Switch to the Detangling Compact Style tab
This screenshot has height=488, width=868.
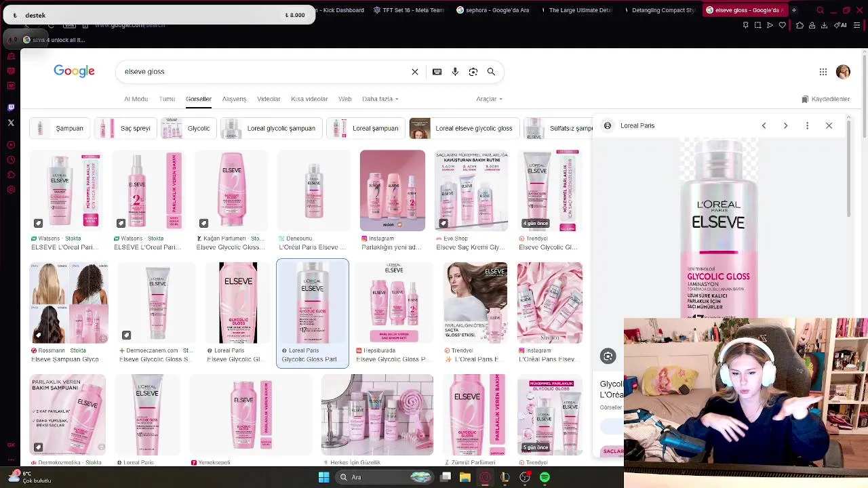click(x=659, y=10)
